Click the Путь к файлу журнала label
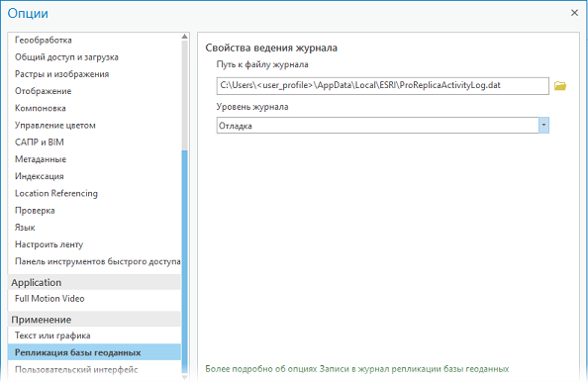588x383 pixels. click(x=262, y=65)
